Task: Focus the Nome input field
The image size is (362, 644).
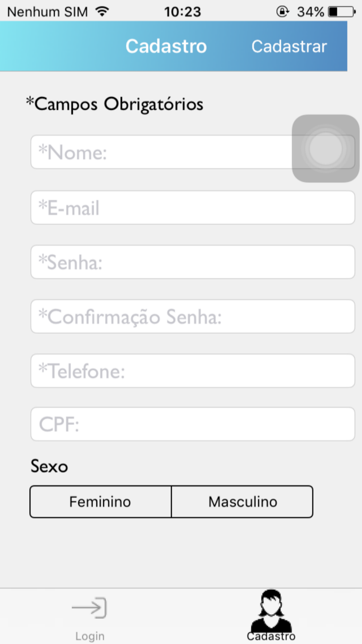Action: (x=193, y=152)
